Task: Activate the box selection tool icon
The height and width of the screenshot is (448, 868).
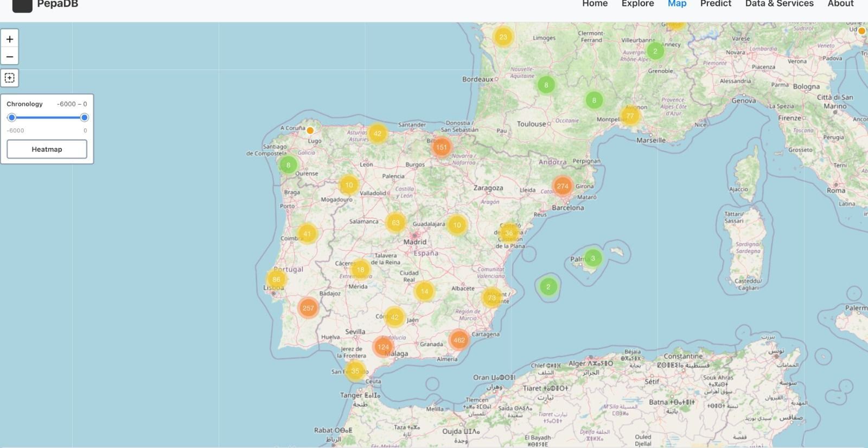Action: click(x=9, y=78)
